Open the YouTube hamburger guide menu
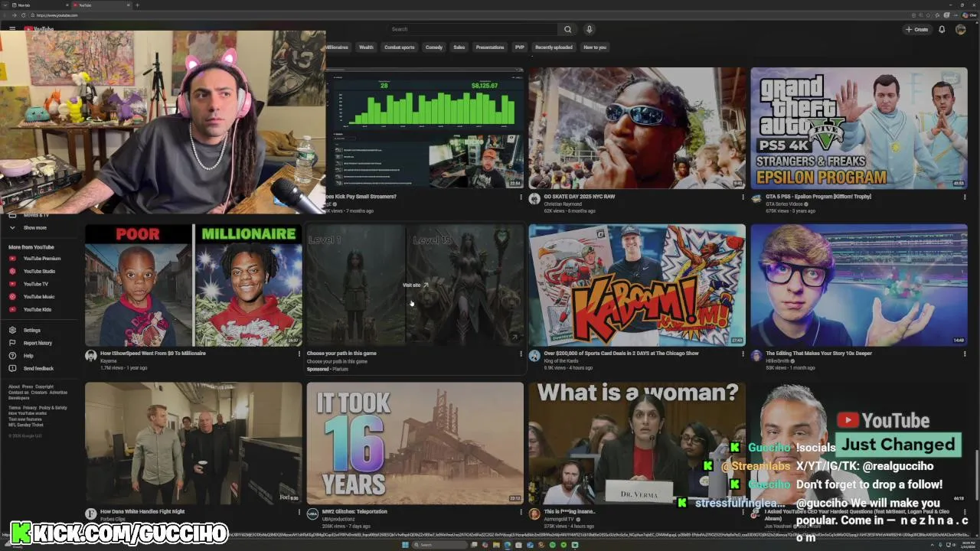 click(12, 29)
